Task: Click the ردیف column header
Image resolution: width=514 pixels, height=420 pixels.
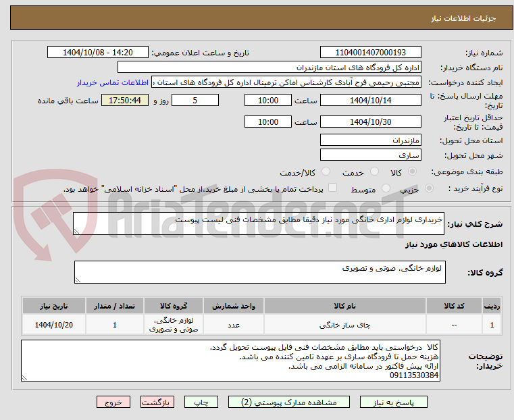Action: pyautogui.click(x=492, y=306)
